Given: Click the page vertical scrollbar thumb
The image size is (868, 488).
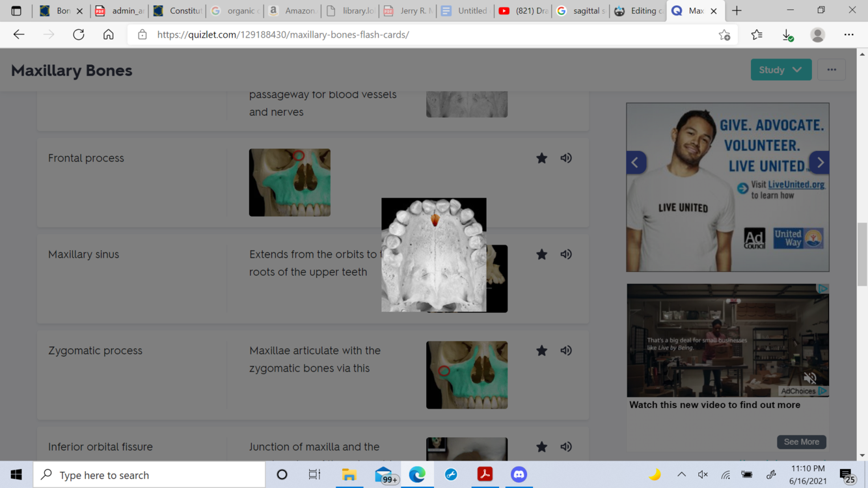Looking at the screenshot, I should [x=862, y=254].
